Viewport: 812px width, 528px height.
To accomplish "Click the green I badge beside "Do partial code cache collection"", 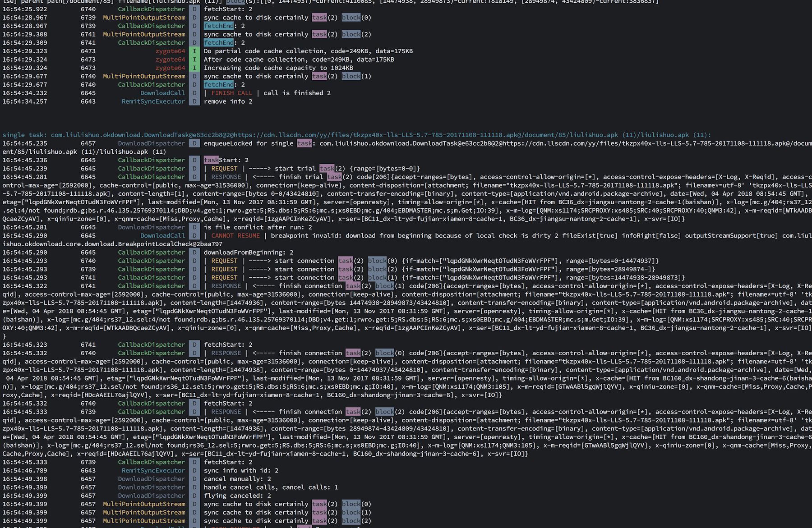I will pos(194,51).
